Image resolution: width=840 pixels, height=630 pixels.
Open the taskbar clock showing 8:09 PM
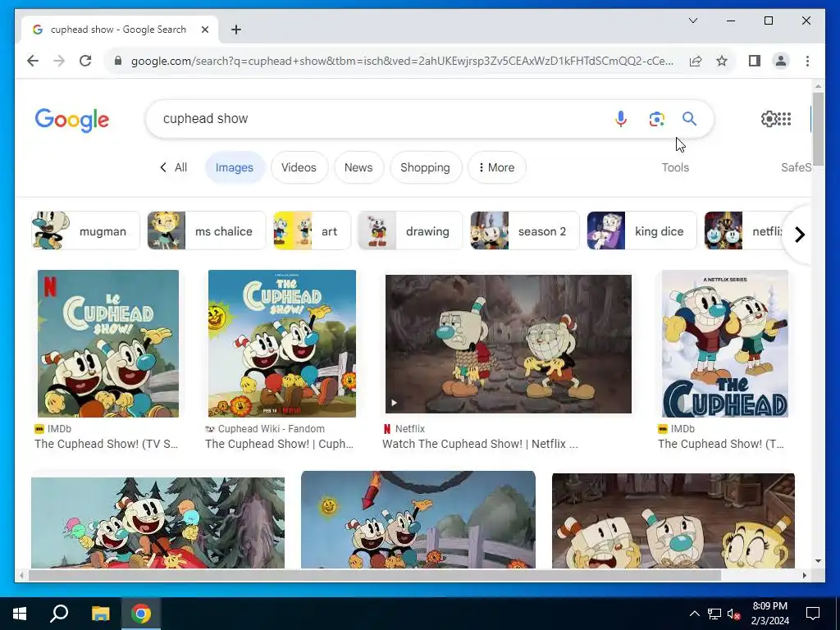[769, 614]
